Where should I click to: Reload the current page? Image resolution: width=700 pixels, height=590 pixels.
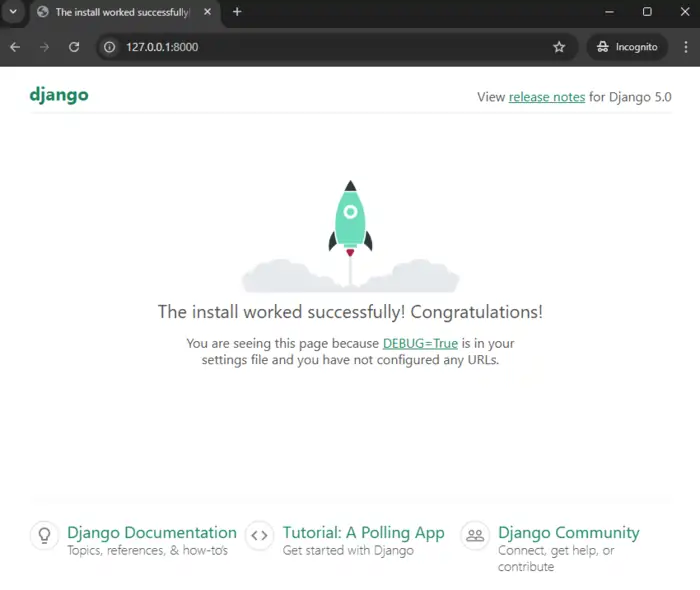point(74,47)
